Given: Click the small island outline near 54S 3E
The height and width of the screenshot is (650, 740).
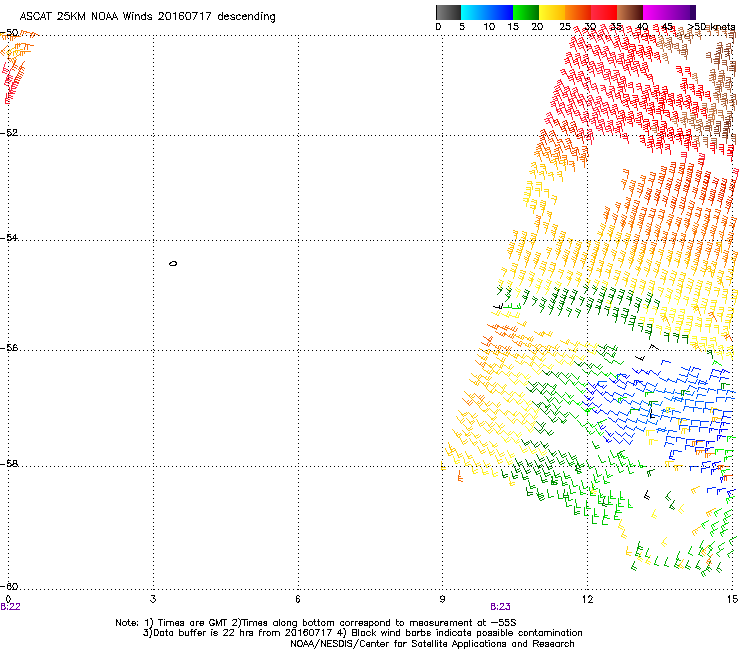Looking at the screenshot, I should coord(173,263).
